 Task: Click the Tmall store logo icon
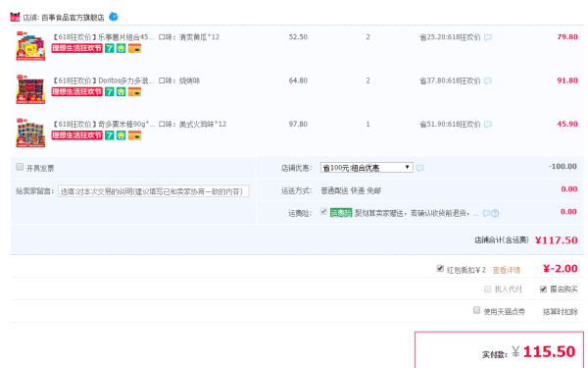(15, 17)
